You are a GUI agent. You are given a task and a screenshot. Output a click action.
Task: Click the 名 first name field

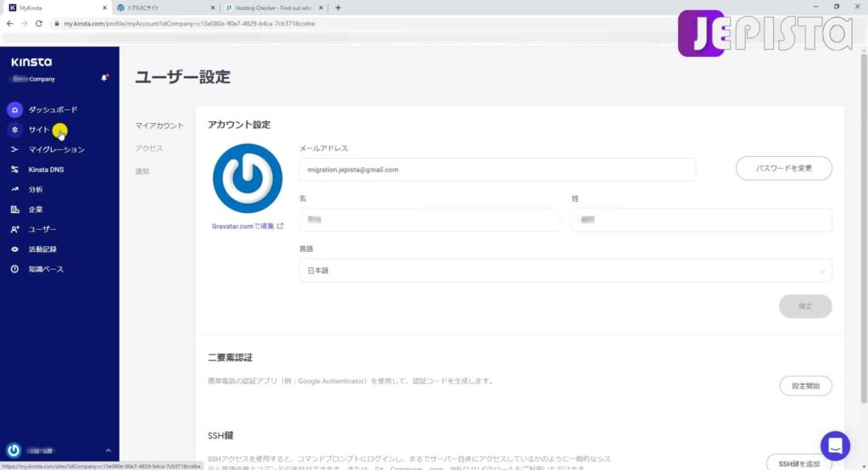(x=430, y=220)
